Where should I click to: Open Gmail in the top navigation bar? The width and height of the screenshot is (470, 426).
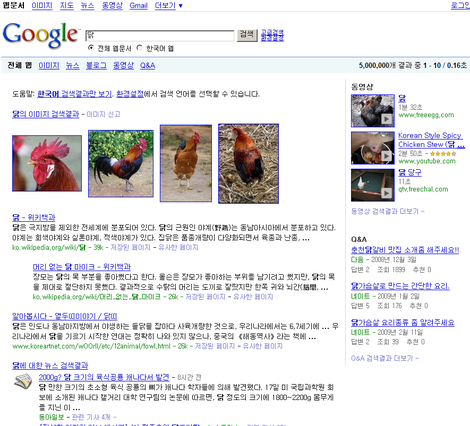[138, 6]
